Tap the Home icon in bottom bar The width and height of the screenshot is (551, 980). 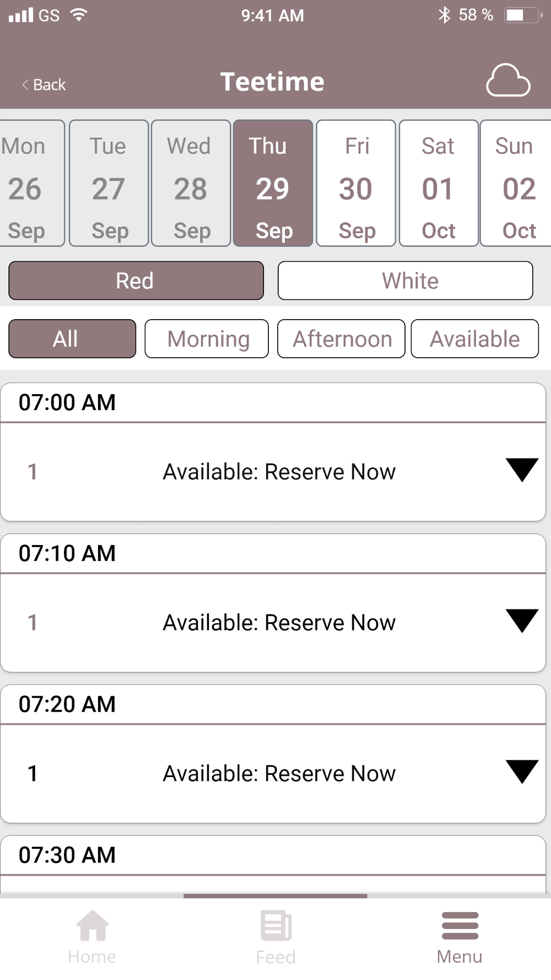tap(92, 925)
